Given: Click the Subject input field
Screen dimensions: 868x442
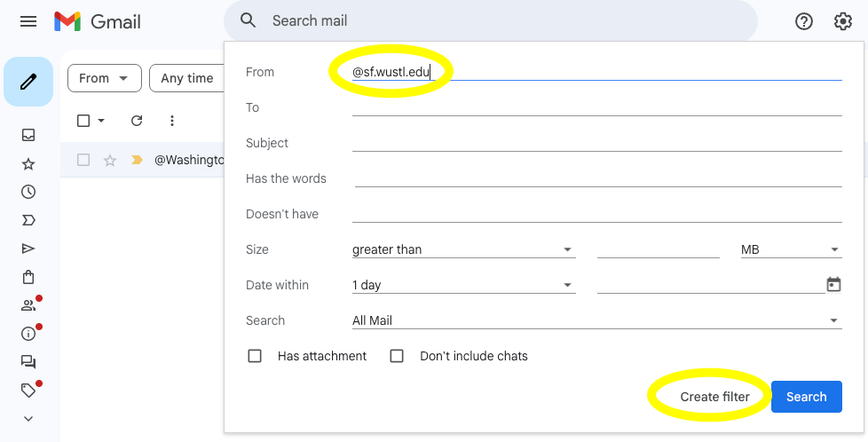Looking at the screenshot, I should pos(596,143).
